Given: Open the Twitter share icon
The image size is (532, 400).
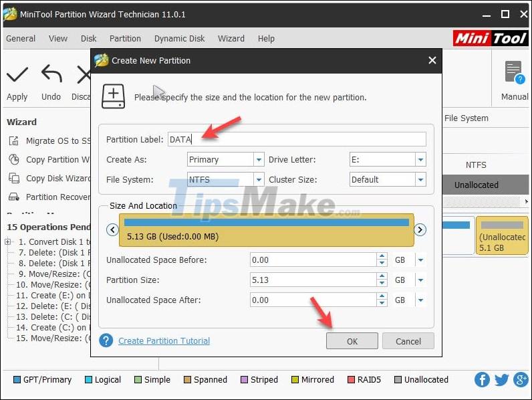Looking at the screenshot, I should click(501, 379).
